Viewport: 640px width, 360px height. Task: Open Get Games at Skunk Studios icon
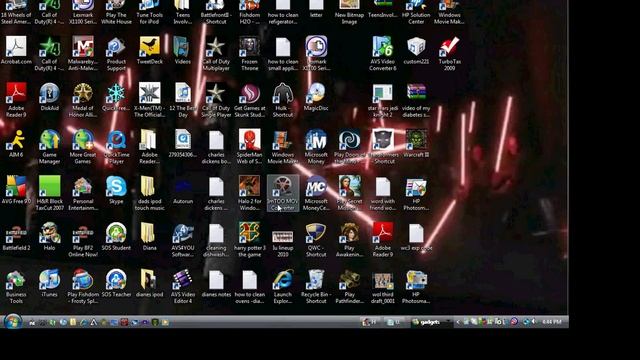point(249,100)
